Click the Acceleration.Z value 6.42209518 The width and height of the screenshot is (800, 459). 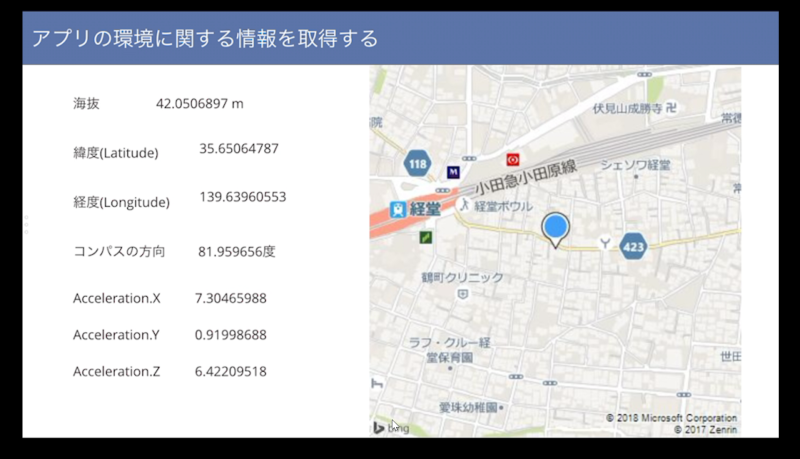pyautogui.click(x=231, y=371)
